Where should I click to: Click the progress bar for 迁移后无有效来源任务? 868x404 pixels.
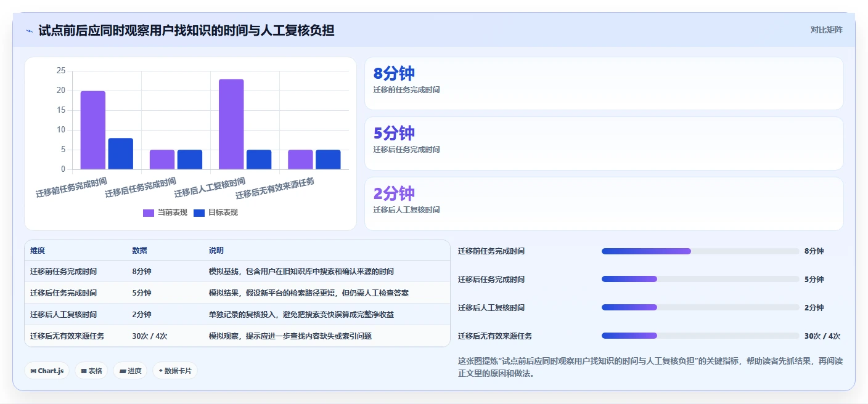(700, 336)
